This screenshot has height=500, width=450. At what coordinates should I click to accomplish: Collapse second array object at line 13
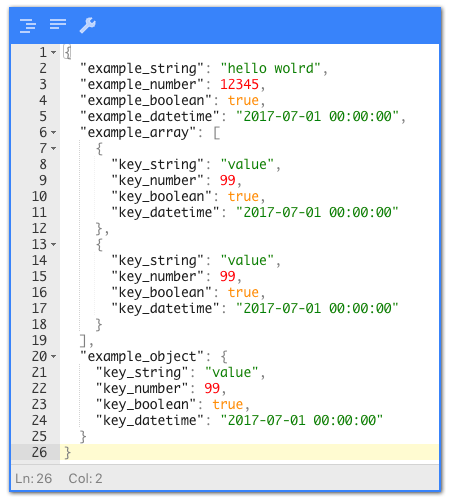coord(54,244)
